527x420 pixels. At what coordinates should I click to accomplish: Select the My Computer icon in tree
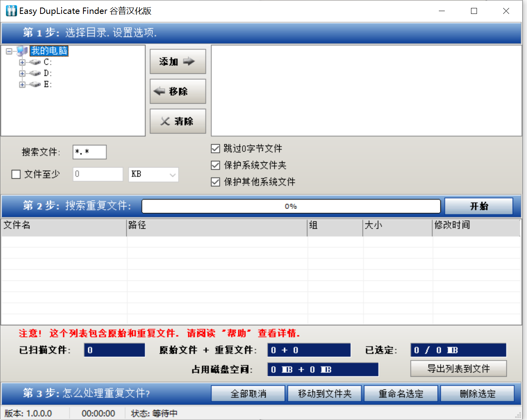[x=23, y=51]
